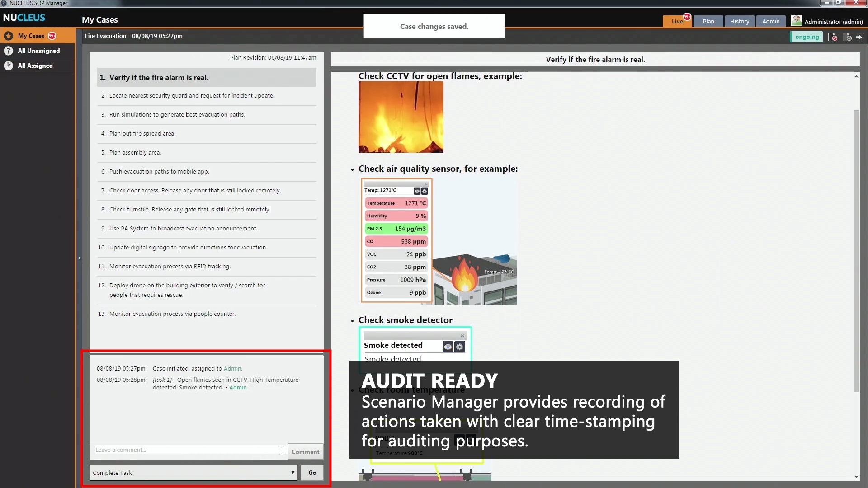This screenshot has width=868, height=488.
Task: Click the air quality sensor example image
Action: coord(439,241)
